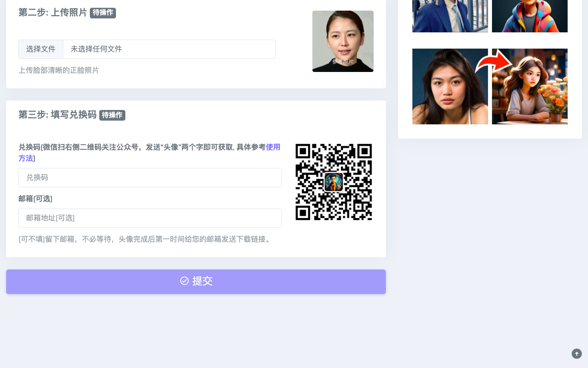Click the 待操作 badge beside 上传照片

pos(103,13)
